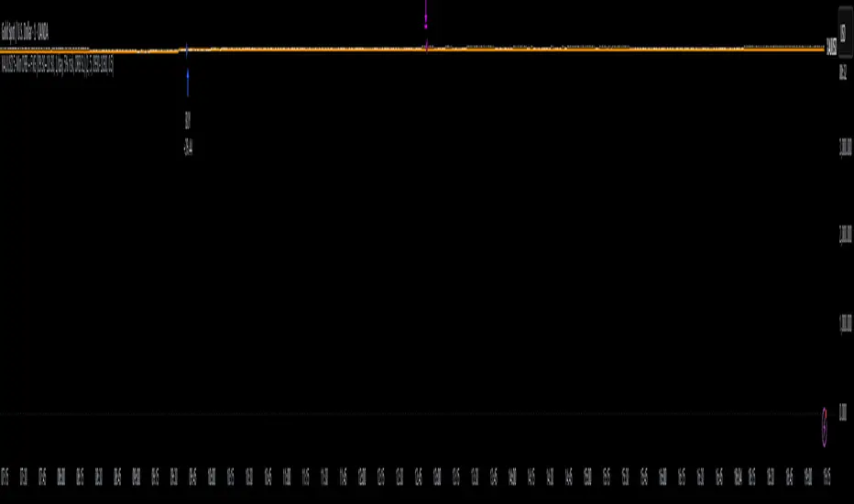Click the purple circle marker near the zero line
The width and height of the screenshot is (854, 504).
825,427
